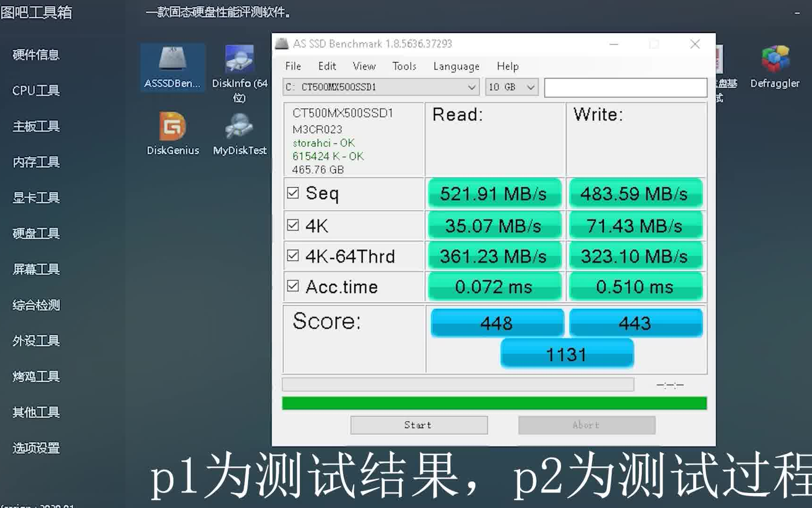Click the gray current-test progress bar
The image size is (812, 508).
458,385
